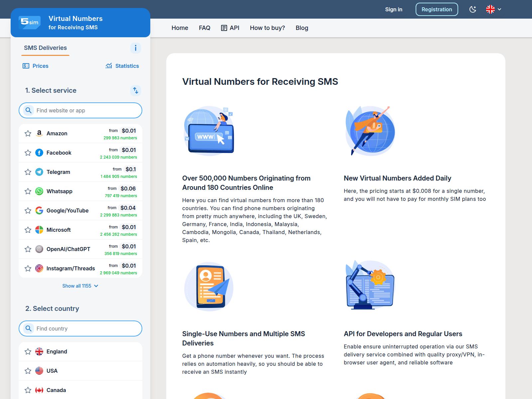This screenshot has height=399, width=532.
Task: Click the robot arm API illustration
Action: coord(370,285)
